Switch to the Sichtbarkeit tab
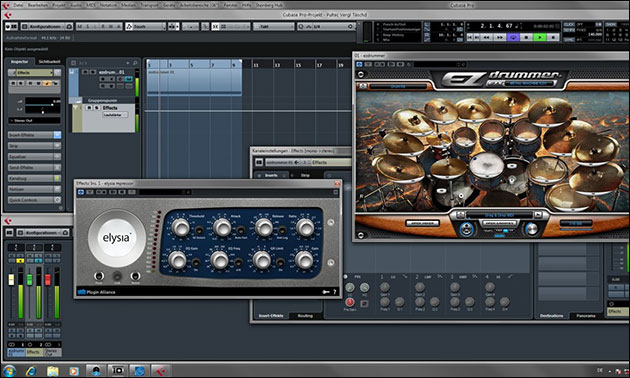Screen dimensions: 630x378 [x=49, y=61]
